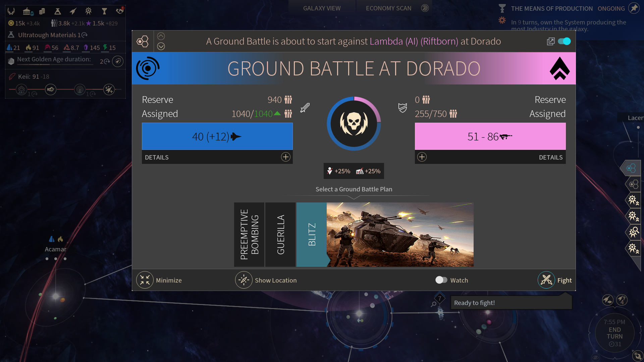Click the Show Location compass icon
The height and width of the screenshot is (362, 644).
[244, 280]
